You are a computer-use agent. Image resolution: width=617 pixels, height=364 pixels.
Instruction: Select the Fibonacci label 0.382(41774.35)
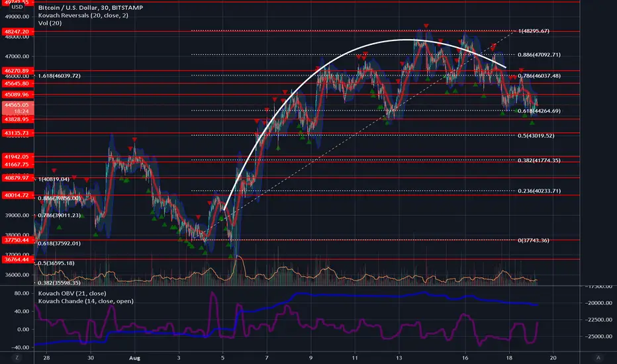tap(539, 160)
